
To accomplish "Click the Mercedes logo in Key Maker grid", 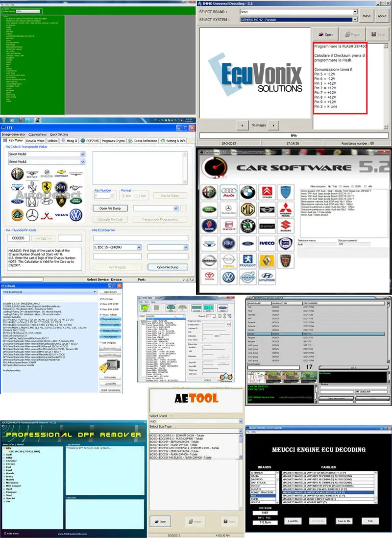I will coord(31,214).
